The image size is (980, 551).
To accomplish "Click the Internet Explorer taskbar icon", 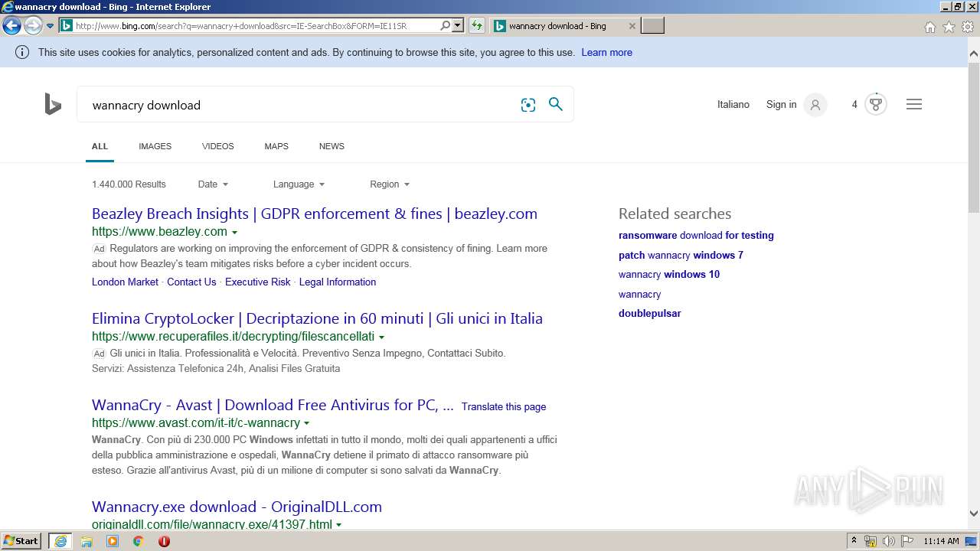I will tap(60, 541).
